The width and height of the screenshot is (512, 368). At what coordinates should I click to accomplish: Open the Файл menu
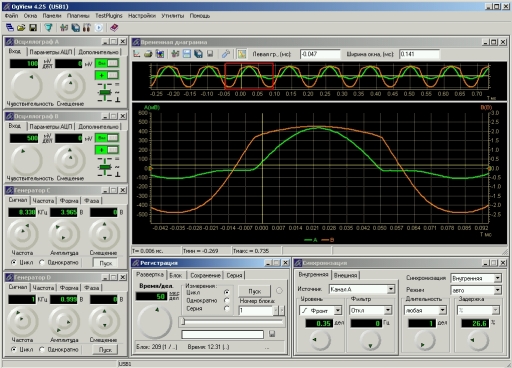click(11, 16)
